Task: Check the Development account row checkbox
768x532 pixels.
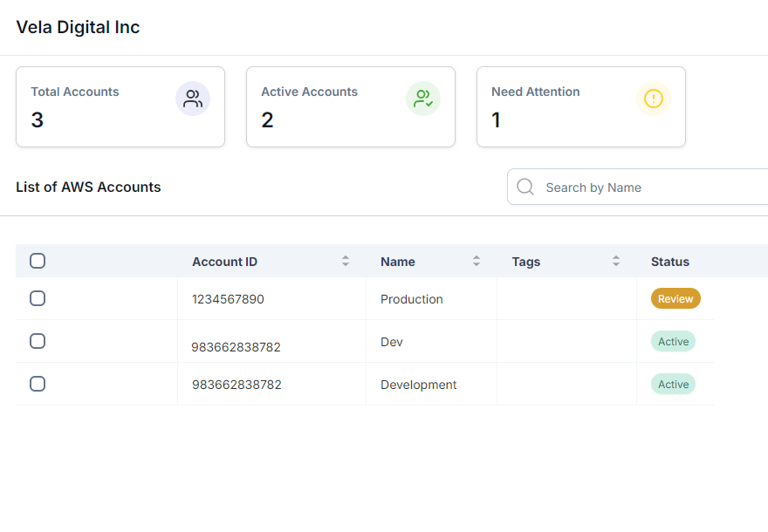Action: [38, 384]
